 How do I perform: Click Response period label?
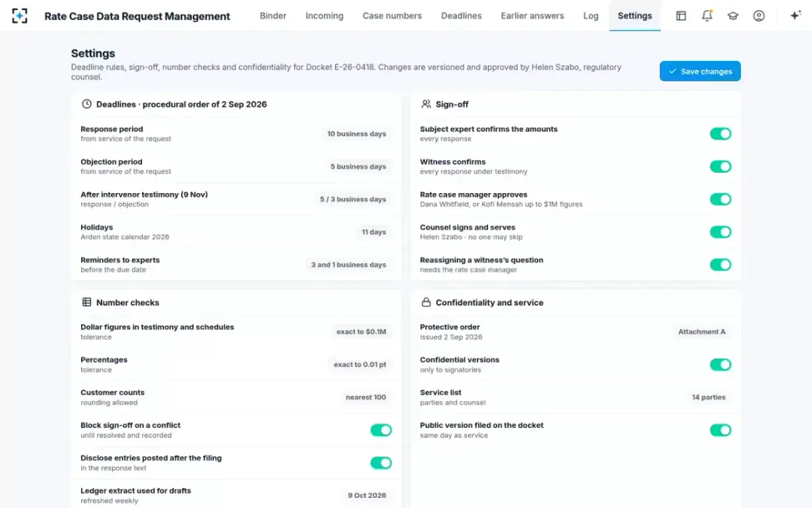pos(112,129)
